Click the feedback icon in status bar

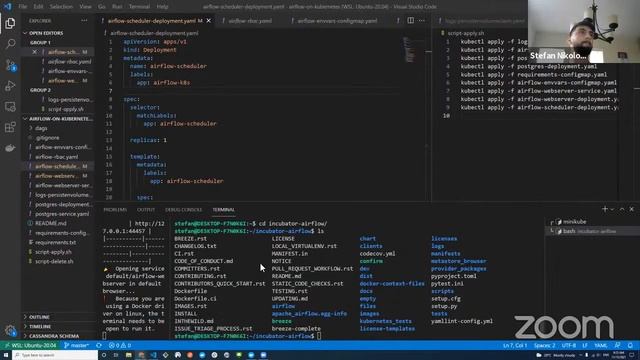pos(618,345)
